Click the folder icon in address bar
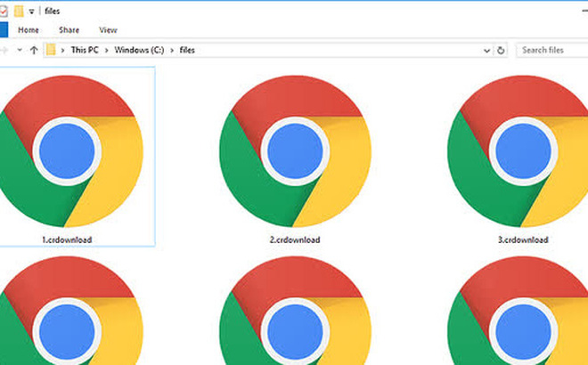This screenshot has width=588, height=365. click(52, 51)
